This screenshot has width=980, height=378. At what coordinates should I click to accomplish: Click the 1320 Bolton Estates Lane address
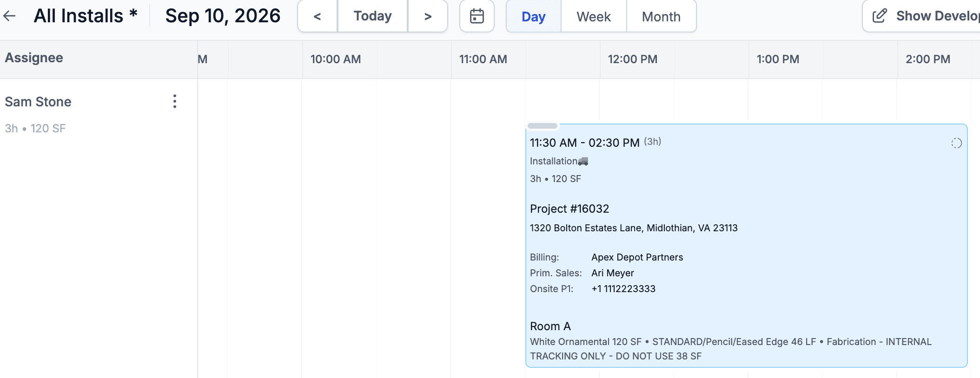(634, 228)
